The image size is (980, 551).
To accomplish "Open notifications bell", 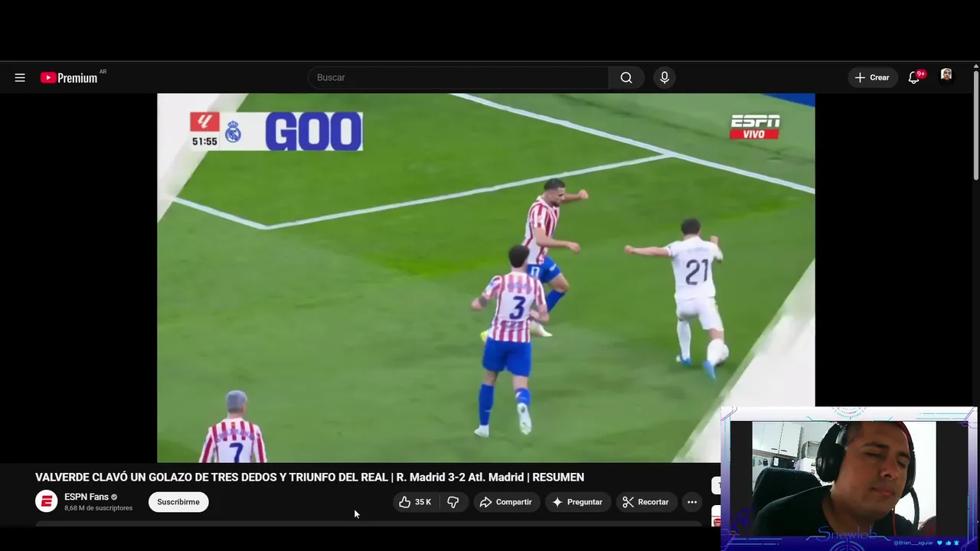I will (x=913, y=77).
